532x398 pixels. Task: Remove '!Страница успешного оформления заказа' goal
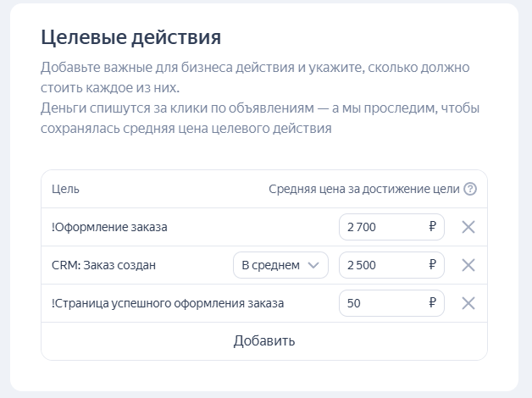(x=468, y=303)
